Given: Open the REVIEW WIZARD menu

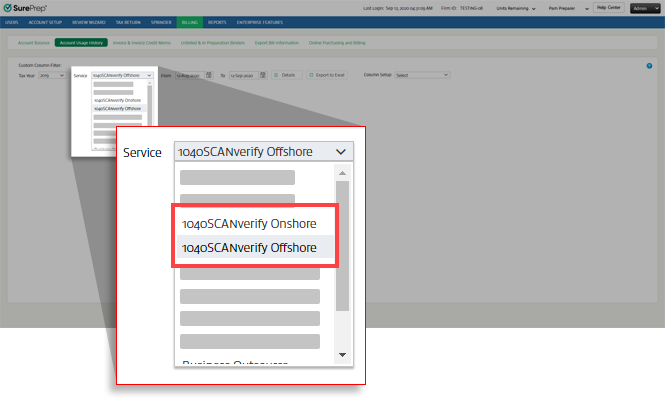Looking at the screenshot, I should [89, 22].
